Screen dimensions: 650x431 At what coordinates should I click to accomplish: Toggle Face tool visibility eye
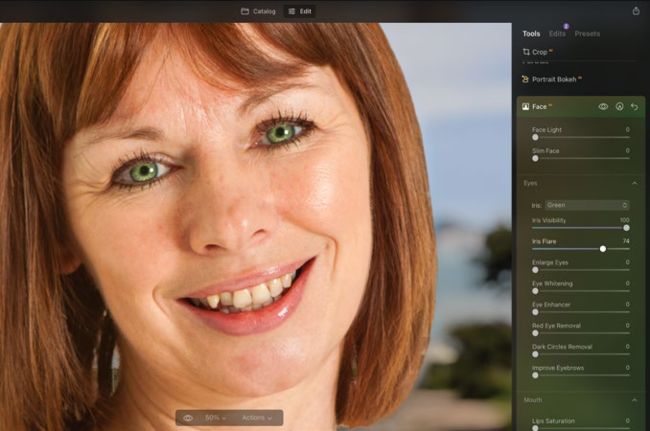coord(603,106)
